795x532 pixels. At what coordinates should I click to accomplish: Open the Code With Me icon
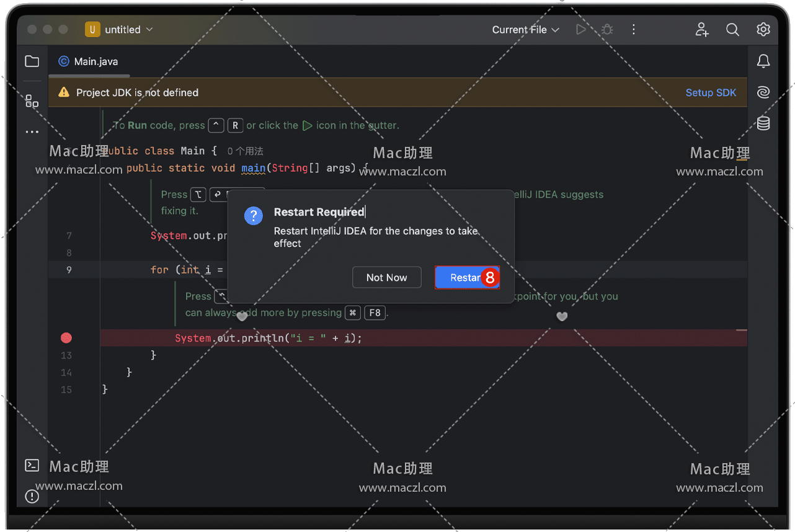(x=702, y=30)
